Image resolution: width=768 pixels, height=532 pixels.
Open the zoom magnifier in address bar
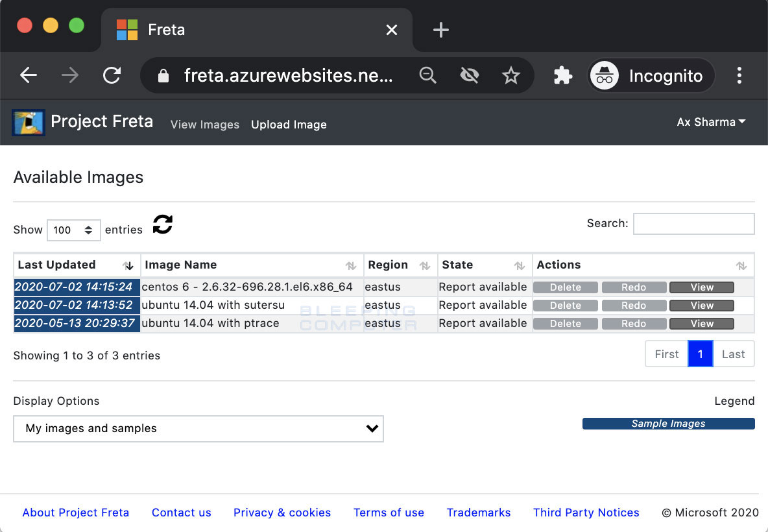pyautogui.click(x=427, y=75)
